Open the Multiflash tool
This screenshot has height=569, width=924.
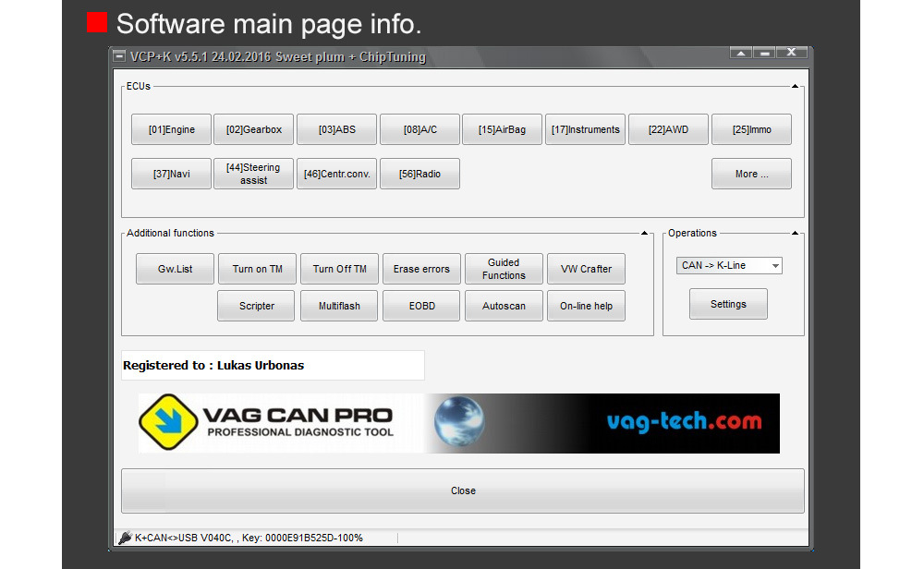click(x=339, y=306)
